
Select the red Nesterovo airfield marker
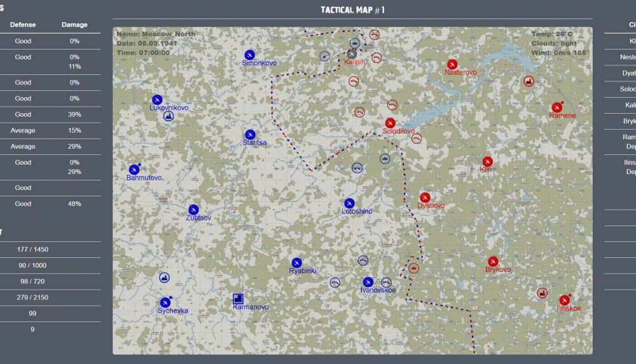[452, 64]
